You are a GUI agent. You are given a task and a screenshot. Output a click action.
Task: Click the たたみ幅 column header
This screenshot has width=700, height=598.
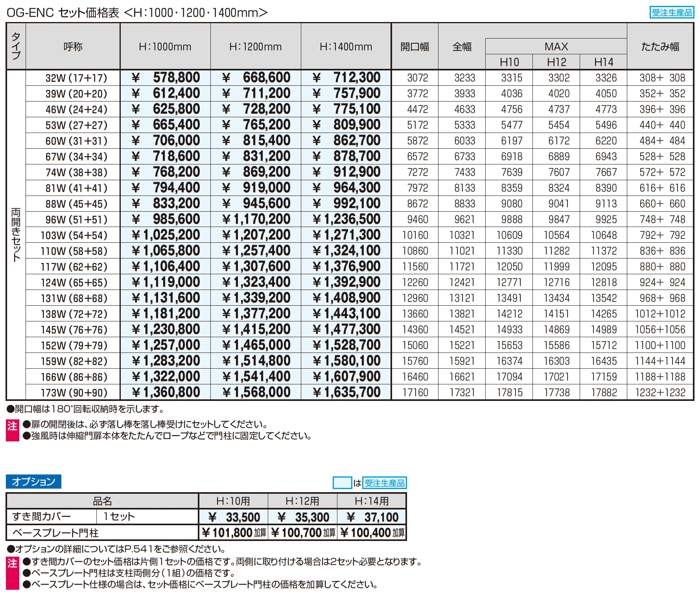pyautogui.click(x=660, y=46)
